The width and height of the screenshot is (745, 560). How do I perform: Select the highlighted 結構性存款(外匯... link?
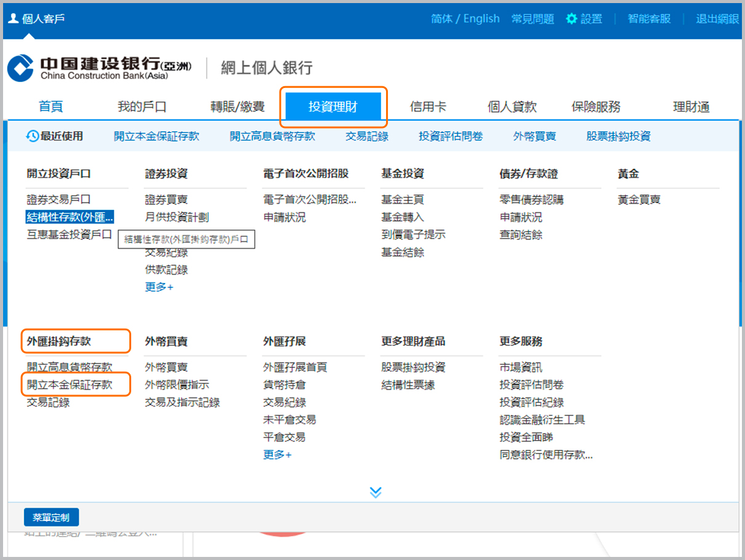pyautogui.click(x=70, y=217)
